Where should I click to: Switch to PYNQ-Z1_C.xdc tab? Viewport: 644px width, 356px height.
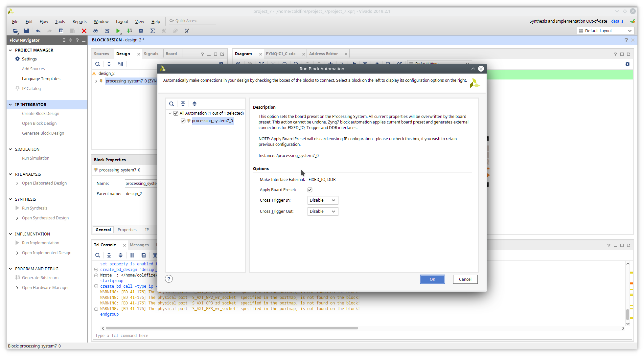coord(281,54)
